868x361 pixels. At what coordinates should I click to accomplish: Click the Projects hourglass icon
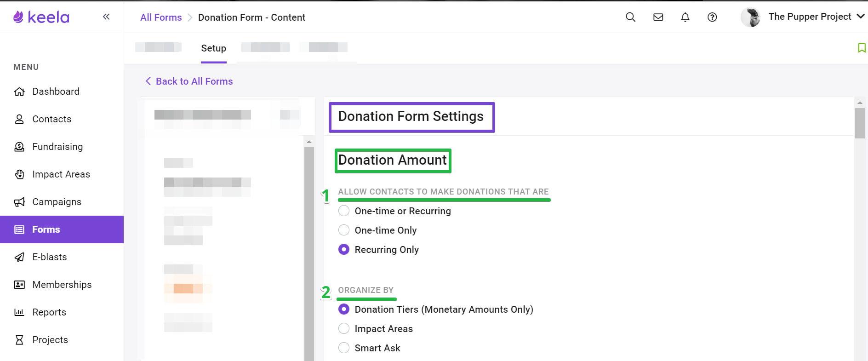(19, 340)
